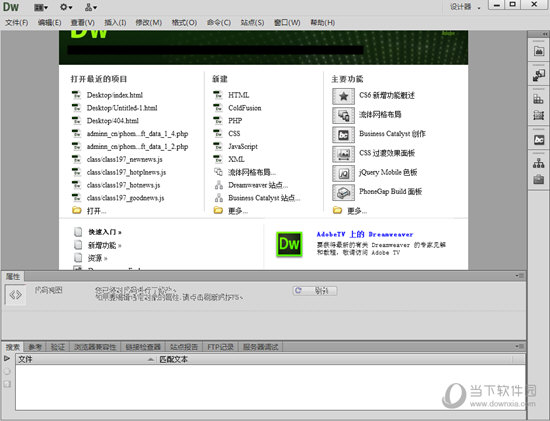The height and width of the screenshot is (421, 550).
Task: Open the layout dropdown in title bar
Action: tap(41, 7)
